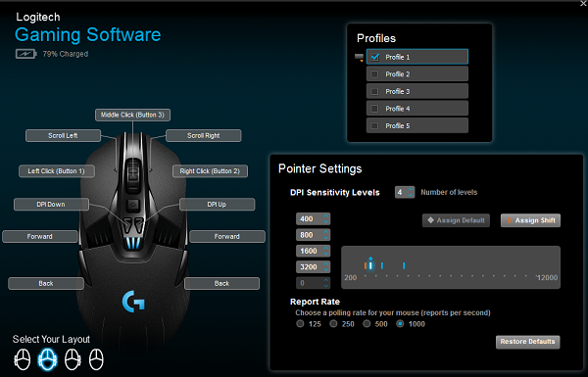Open the Middle Click (Button 3) assignment
This screenshot has height=377, width=588.
tap(132, 115)
